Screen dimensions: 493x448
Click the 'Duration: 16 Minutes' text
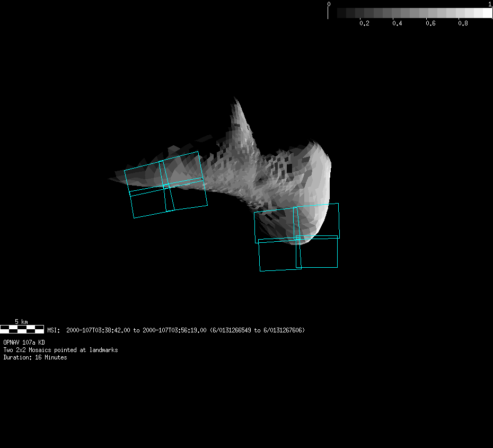(x=35, y=357)
